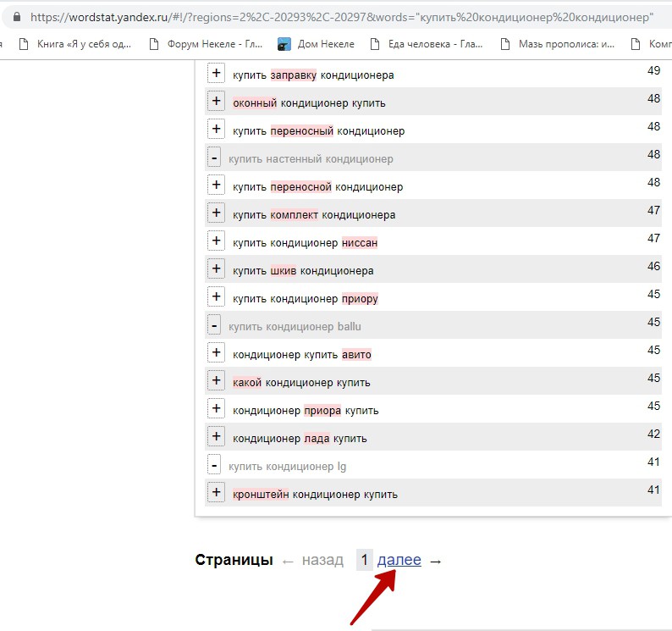Click the right arrow next to далее
672x631 pixels.
435,561
